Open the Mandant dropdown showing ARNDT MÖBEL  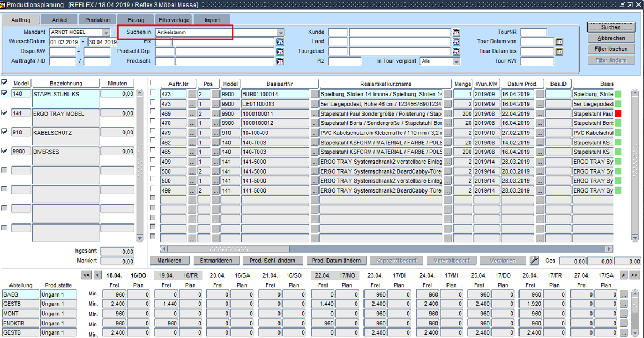coord(106,33)
